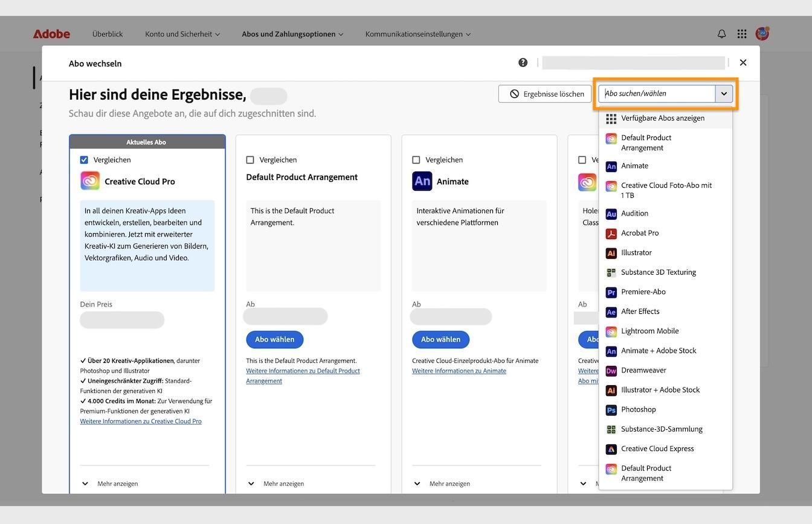This screenshot has height=524, width=812.
Task: Collapse the Abo suchen/wählen dropdown
Action: pyautogui.click(x=724, y=94)
